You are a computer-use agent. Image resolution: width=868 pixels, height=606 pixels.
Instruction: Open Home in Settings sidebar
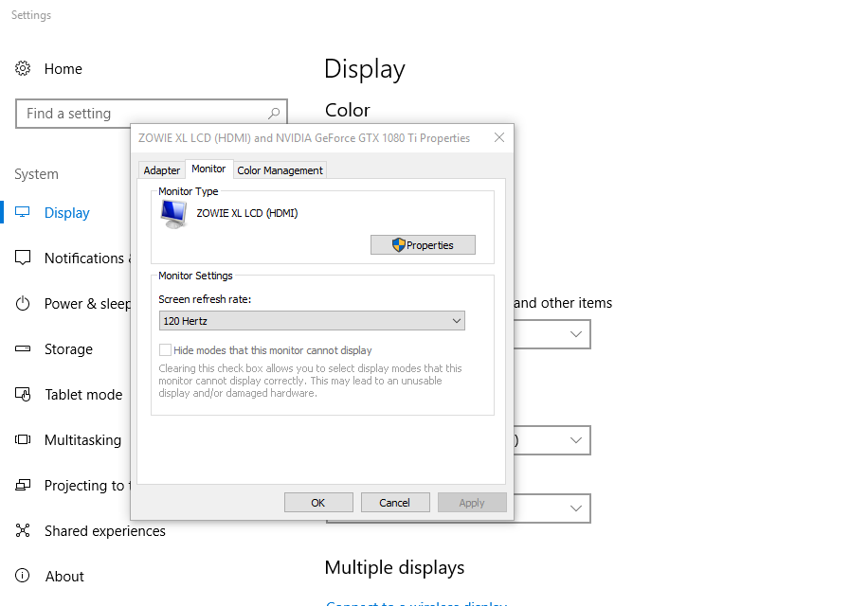(x=63, y=68)
